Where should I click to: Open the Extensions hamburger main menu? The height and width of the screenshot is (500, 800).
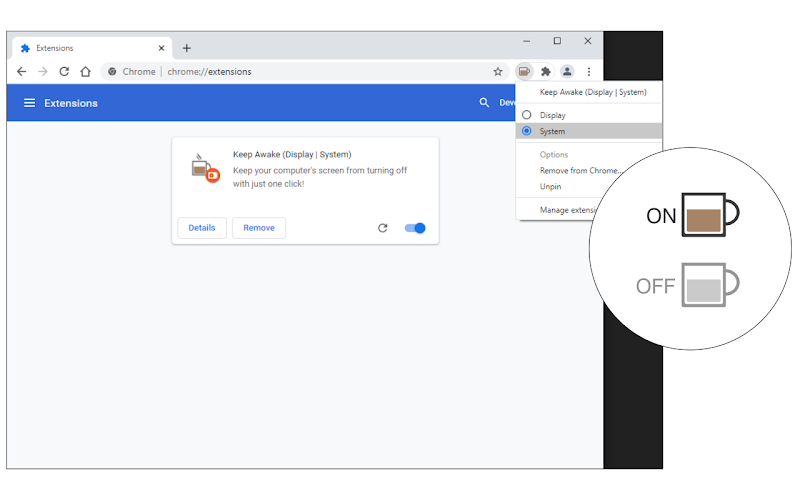(30, 103)
